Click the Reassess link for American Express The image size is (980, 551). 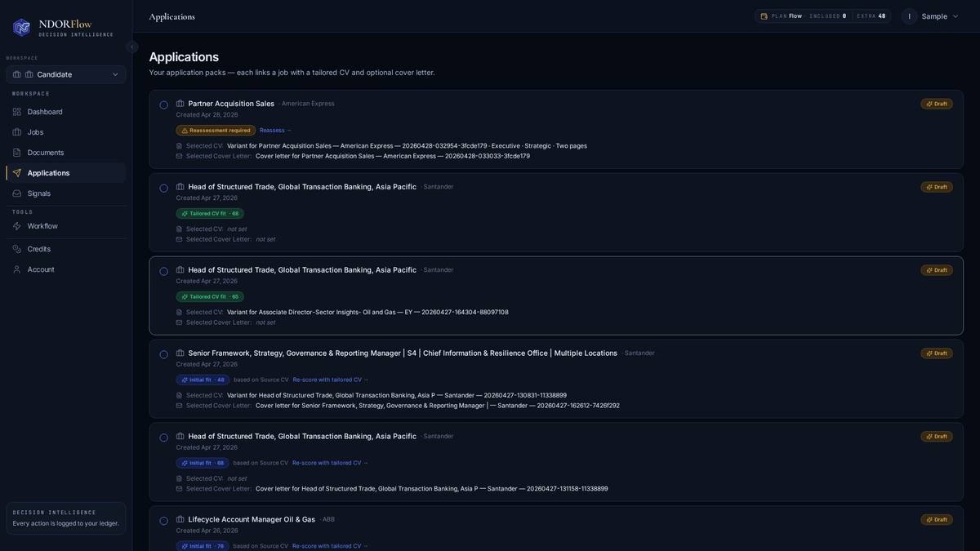point(275,131)
